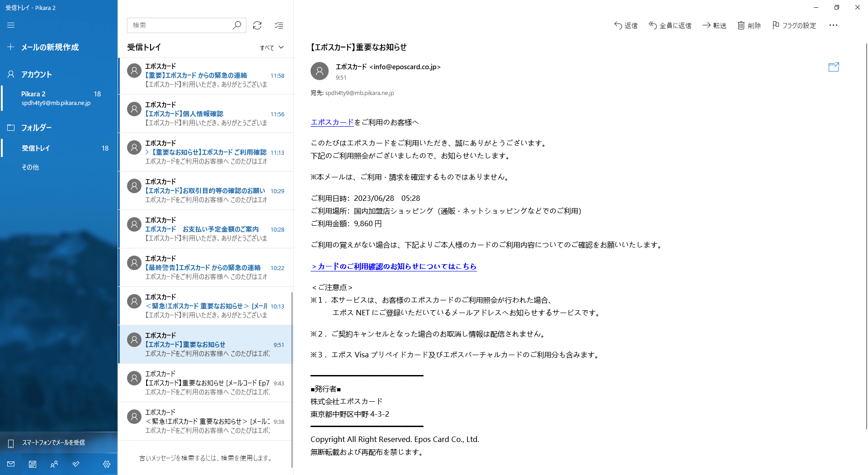Expand the ご利用確認 conversation chevron
This screenshot has height=475, width=868.
pyautogui.click(x=147, y=152)
